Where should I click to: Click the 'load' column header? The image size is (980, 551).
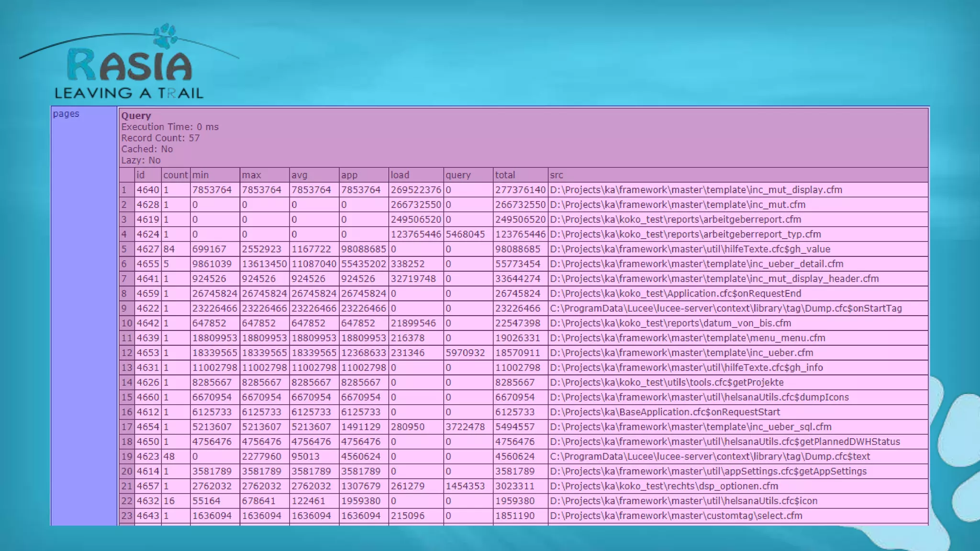click(400, 175)
